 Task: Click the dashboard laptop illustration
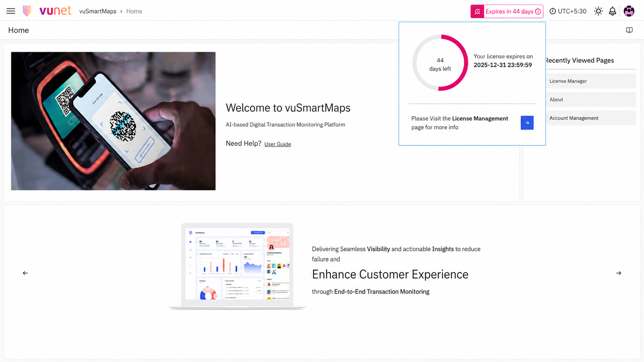pos(237,266)
